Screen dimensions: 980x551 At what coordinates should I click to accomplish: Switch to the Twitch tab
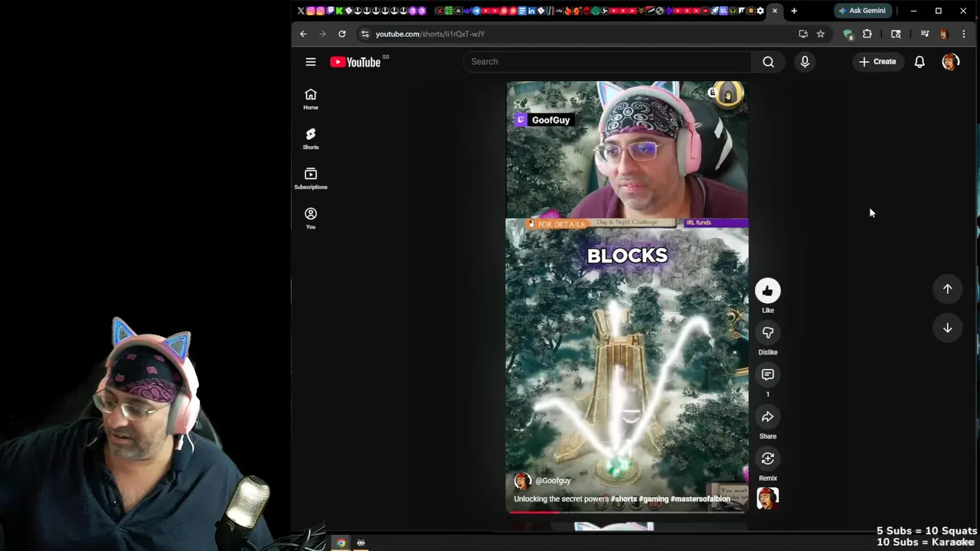pyautogui.click(x=330, y=11)
